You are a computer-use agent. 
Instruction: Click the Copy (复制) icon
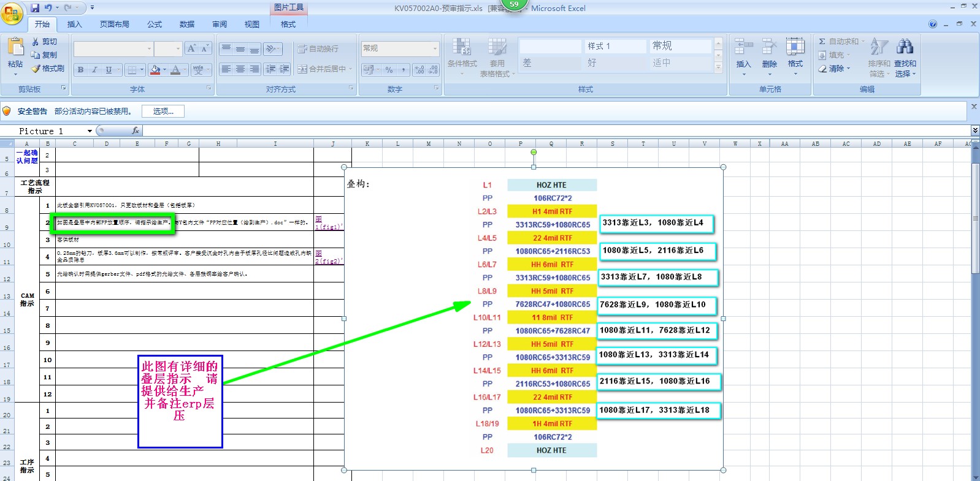[x=35, y=55]
